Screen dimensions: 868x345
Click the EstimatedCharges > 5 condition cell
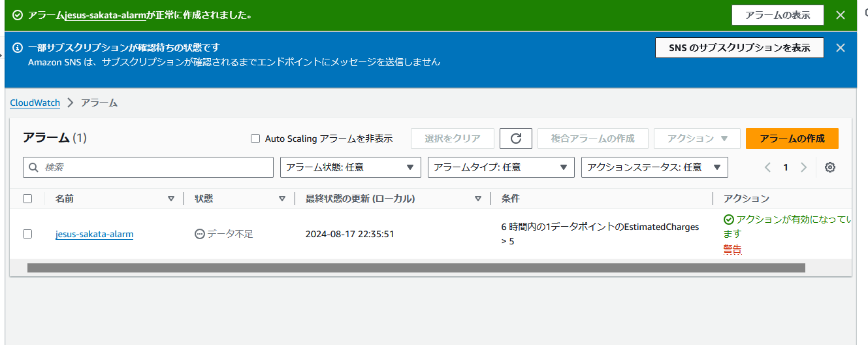(x=600, y=234)
